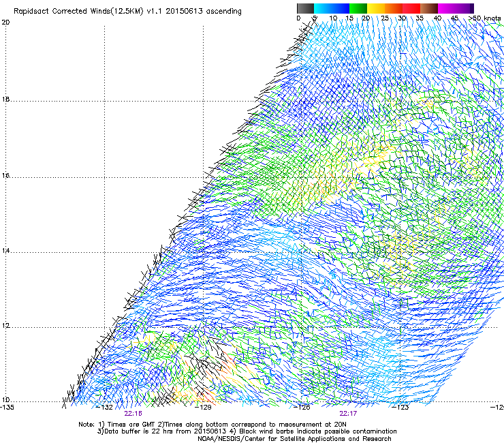The width and height of the screenshot is (504, 443).
Task: Click the purple '22:16' time stamp
Action: pos(133,414)
